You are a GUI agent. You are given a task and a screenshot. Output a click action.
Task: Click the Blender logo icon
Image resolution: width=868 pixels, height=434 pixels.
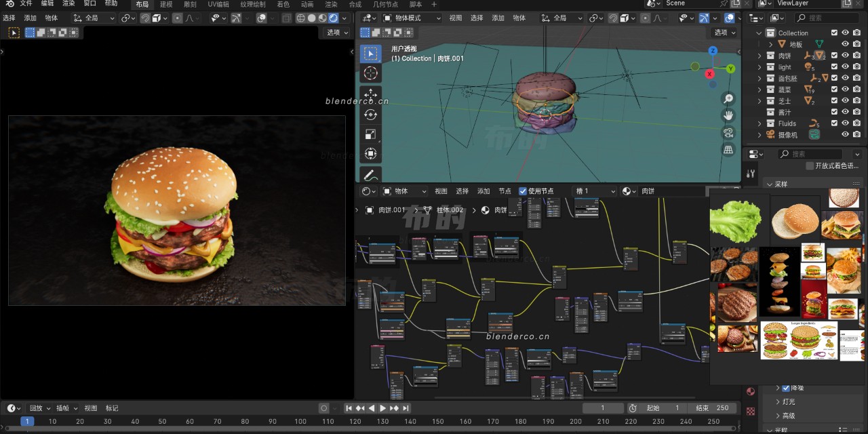pos(10,3)
